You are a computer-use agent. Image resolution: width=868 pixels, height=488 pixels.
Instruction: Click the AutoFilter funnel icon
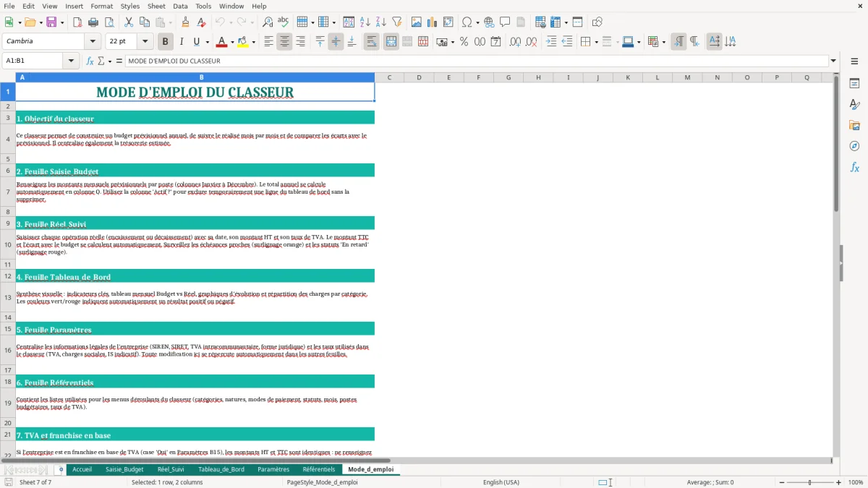(396, 22)
